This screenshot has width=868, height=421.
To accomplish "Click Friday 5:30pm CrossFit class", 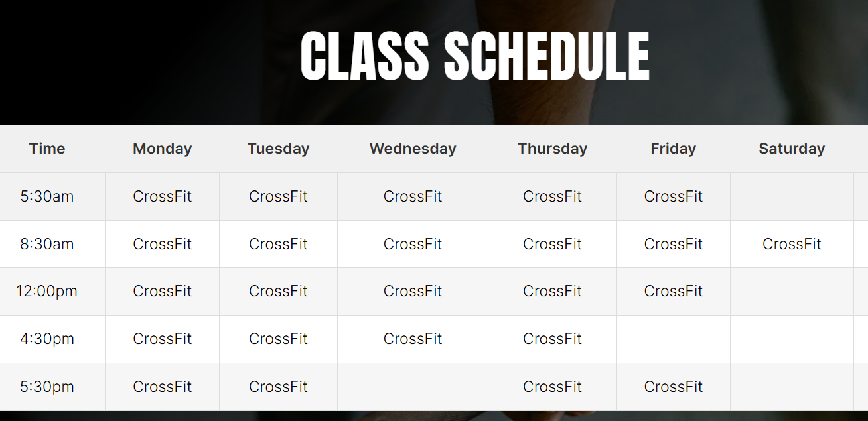I will coord(674,387).
